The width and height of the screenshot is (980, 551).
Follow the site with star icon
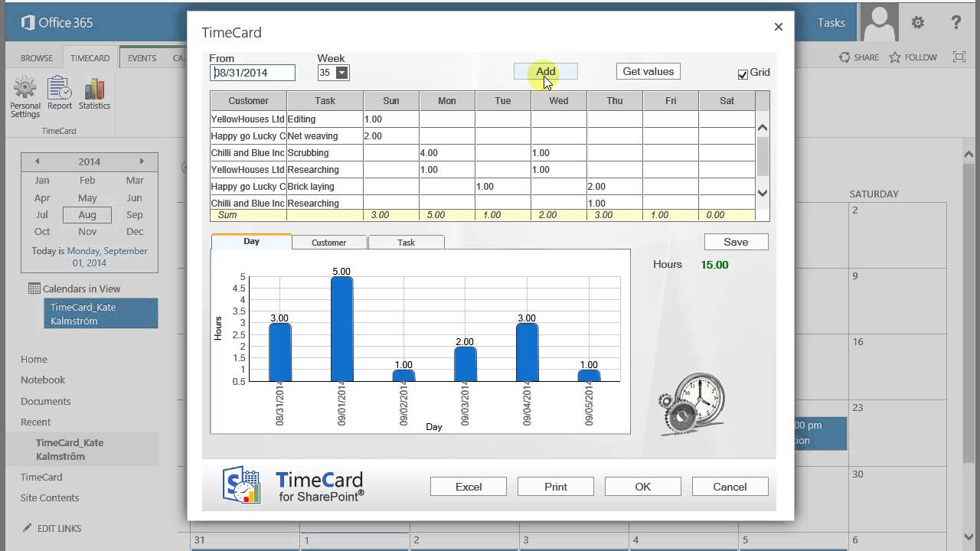[x=894, y=57]
